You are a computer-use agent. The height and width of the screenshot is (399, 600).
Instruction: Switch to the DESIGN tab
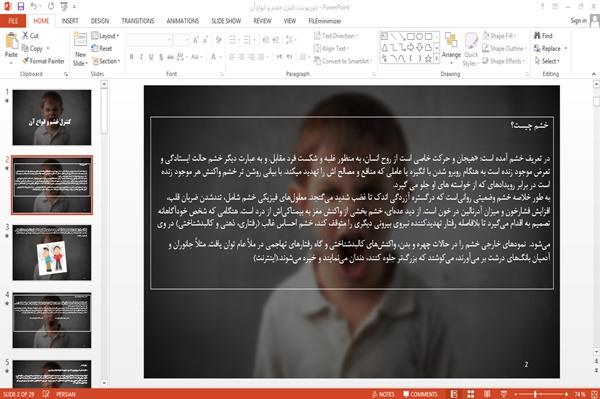tap(100, 21)
